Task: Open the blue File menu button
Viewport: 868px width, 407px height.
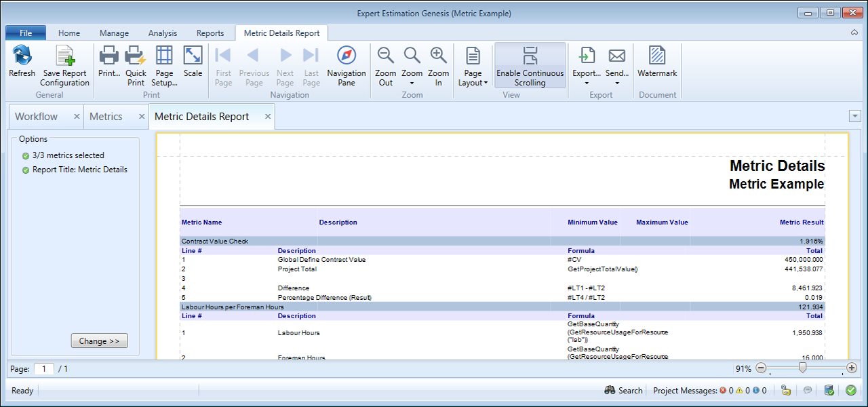Action: (26, 33)
